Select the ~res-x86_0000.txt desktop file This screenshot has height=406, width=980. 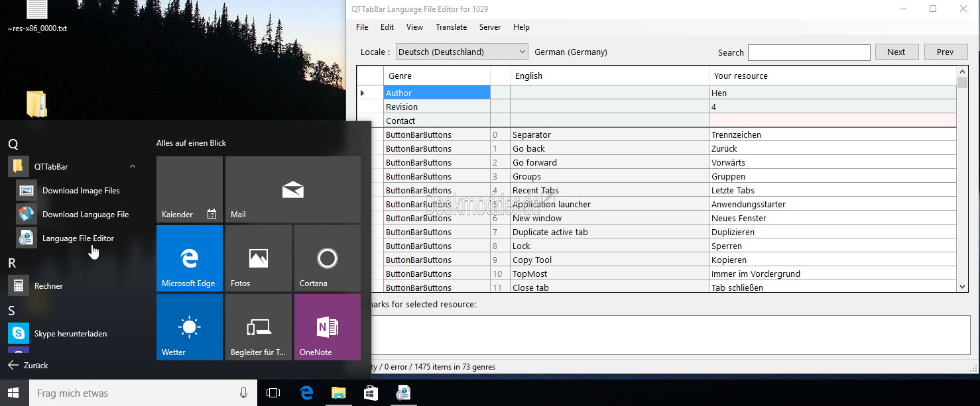[37, 17]
